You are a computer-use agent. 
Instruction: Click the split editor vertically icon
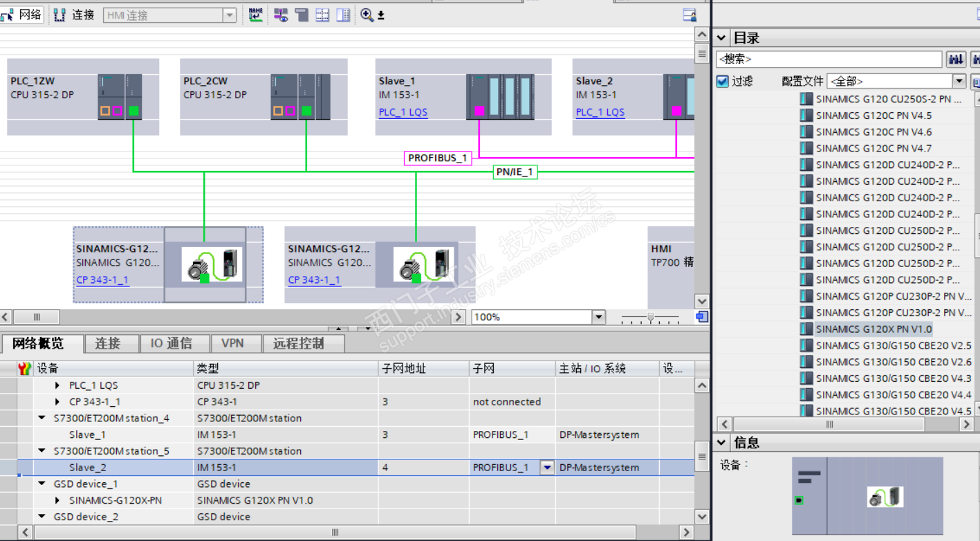point(343,15)
